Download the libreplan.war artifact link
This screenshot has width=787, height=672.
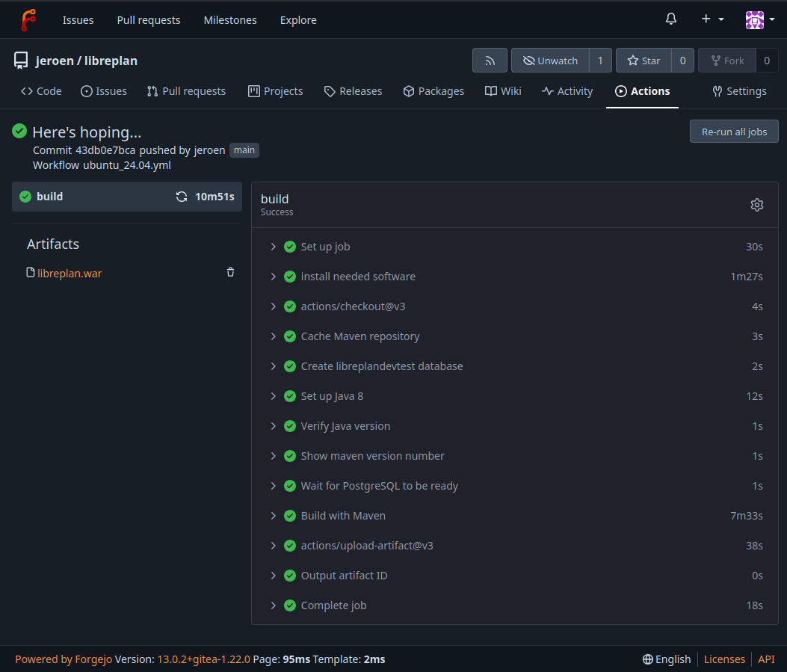click(x=70, y=274)
